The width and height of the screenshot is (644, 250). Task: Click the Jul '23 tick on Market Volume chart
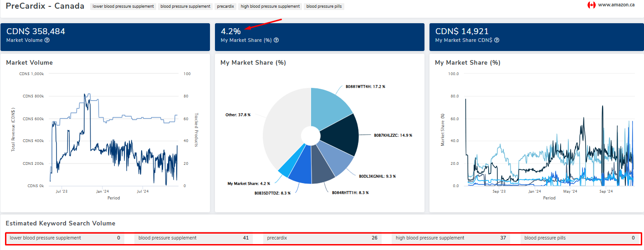coord(62,192)
